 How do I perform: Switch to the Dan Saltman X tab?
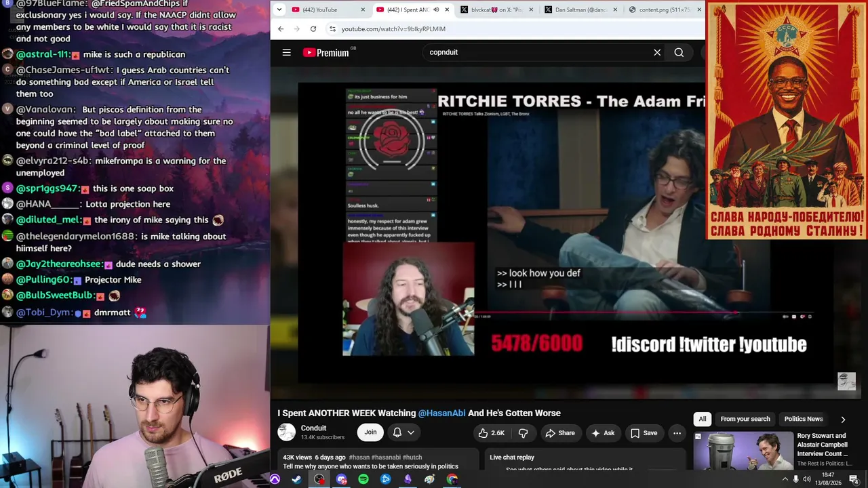580,9
